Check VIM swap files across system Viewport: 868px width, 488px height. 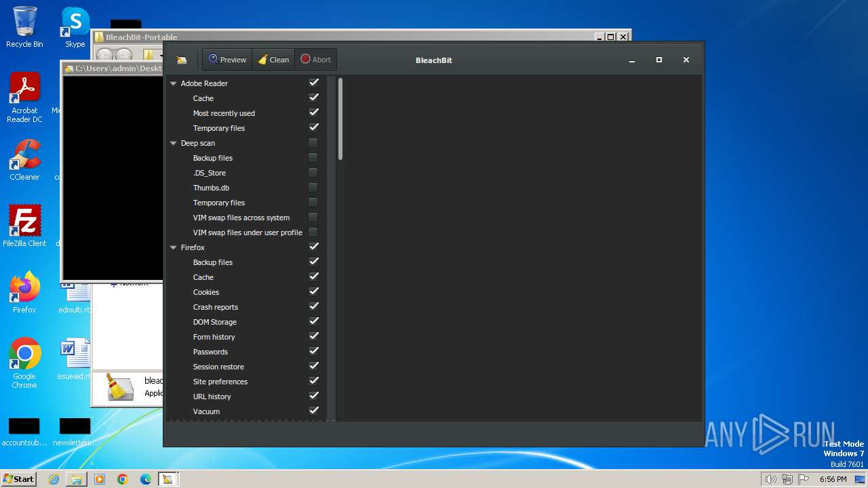tap(313, 217)
